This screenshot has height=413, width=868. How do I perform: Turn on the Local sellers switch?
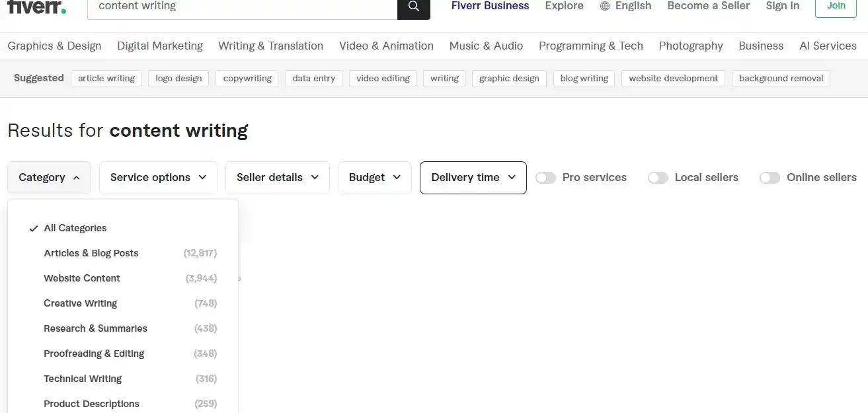click(658, 177)
